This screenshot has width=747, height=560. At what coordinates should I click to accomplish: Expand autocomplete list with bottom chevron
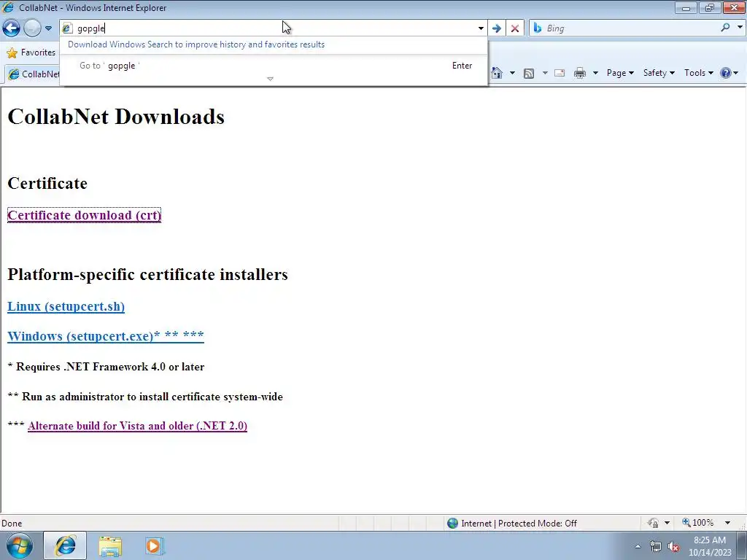(270, 79)
